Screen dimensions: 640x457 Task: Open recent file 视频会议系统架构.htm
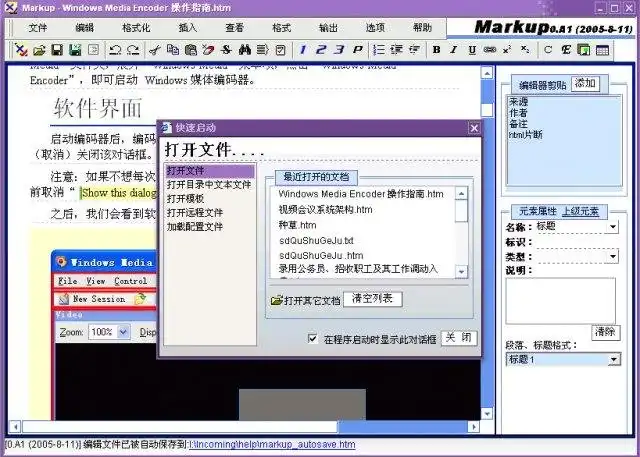coord(325,210)
